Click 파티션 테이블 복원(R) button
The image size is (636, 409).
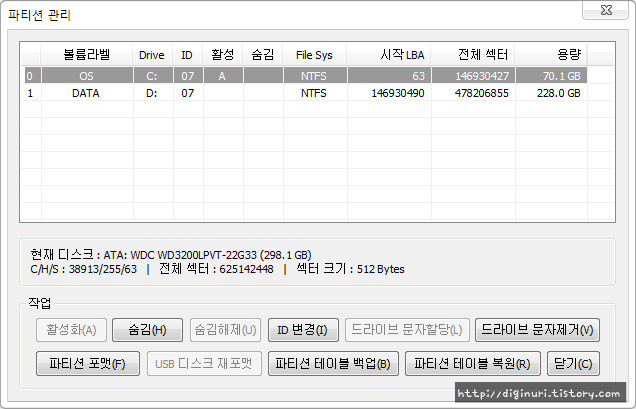coord(473,364)
